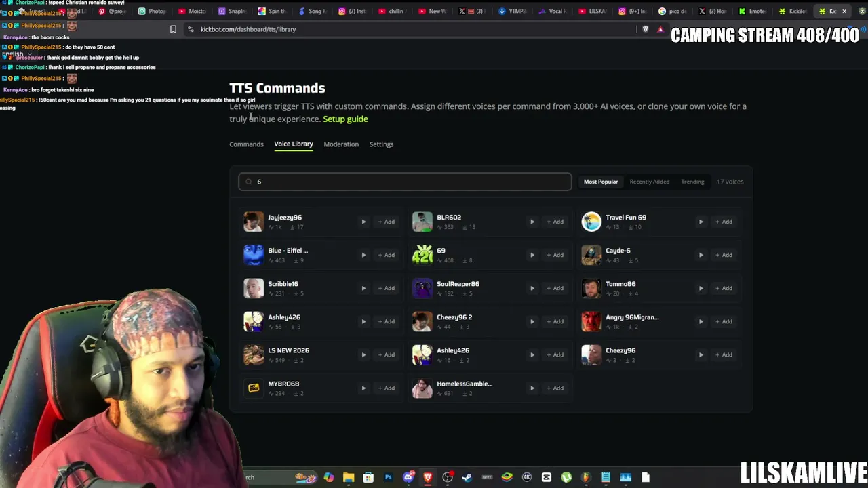Click the Brave Rewards triangle icon
Viewport: 868px width, 488px height.
pyautogui.click(x=660, y=29)
